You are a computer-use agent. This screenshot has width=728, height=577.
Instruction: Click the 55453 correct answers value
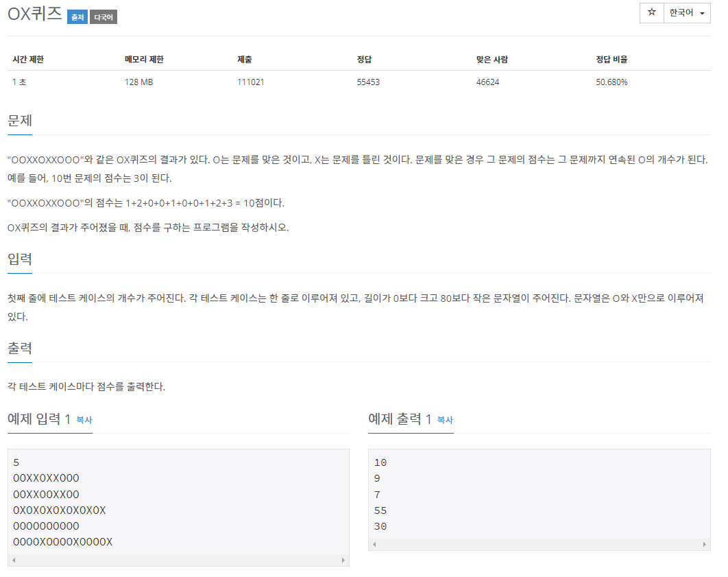(x=368, y=82)
